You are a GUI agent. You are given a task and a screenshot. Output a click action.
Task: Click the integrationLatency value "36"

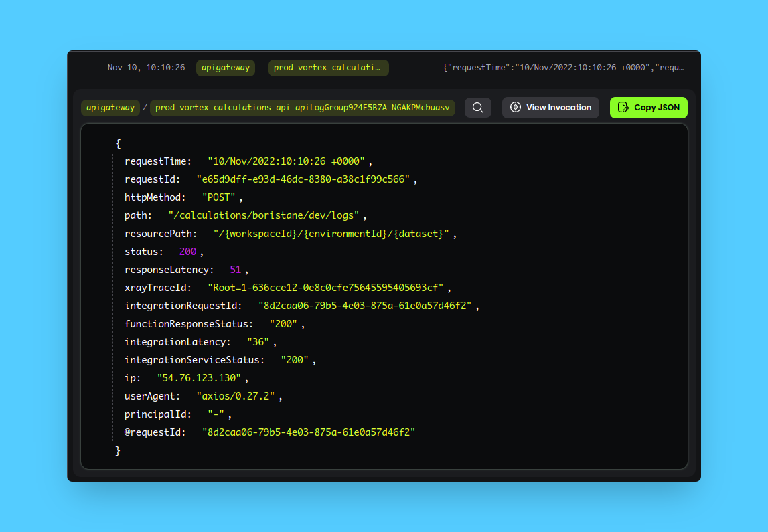point(258,342)
